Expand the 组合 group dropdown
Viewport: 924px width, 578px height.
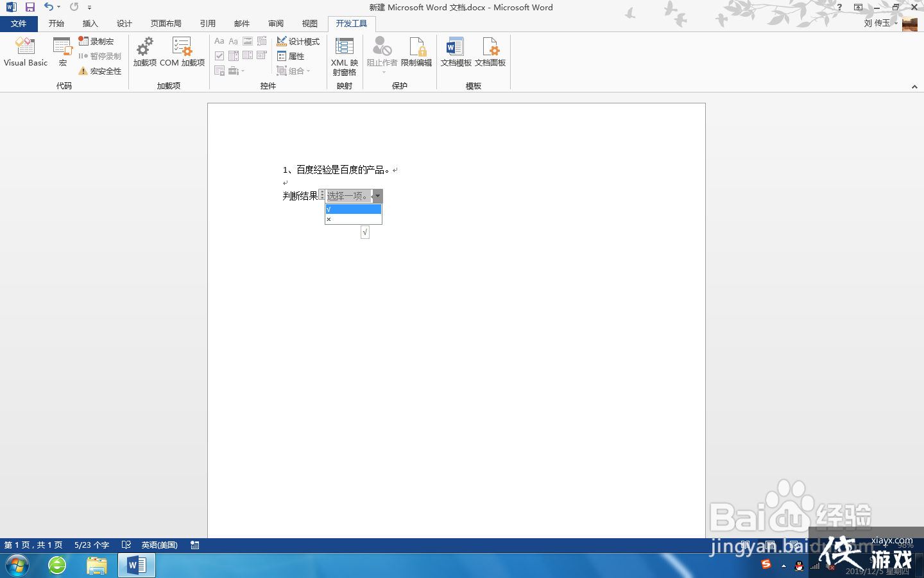[294, 71]
